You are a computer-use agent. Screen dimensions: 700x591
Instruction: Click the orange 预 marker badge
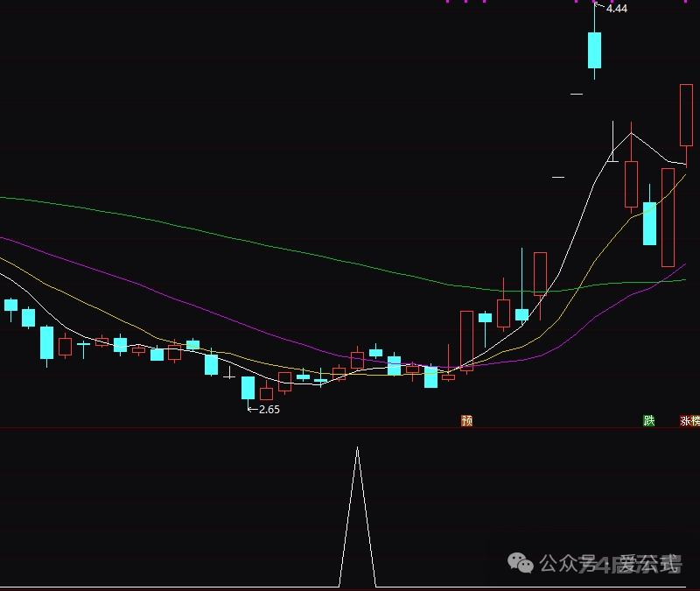(x=466, y=420)
